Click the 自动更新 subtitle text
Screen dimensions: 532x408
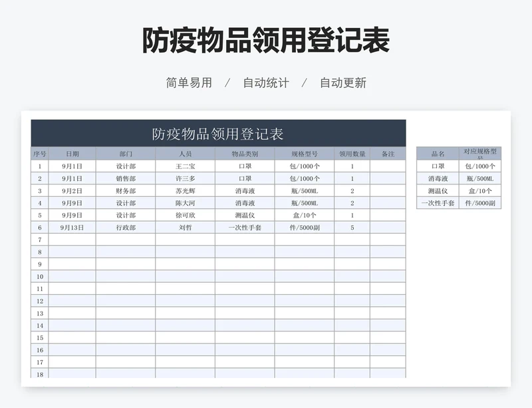point(342,83)
